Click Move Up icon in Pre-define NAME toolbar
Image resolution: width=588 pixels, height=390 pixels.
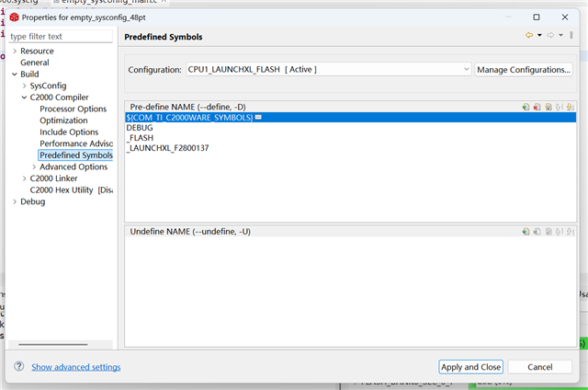click(559, 107)
